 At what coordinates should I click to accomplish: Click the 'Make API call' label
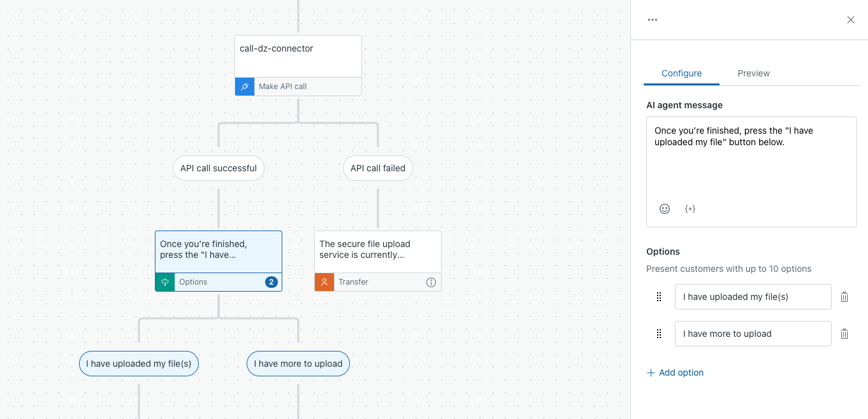(x=282, y=87)
